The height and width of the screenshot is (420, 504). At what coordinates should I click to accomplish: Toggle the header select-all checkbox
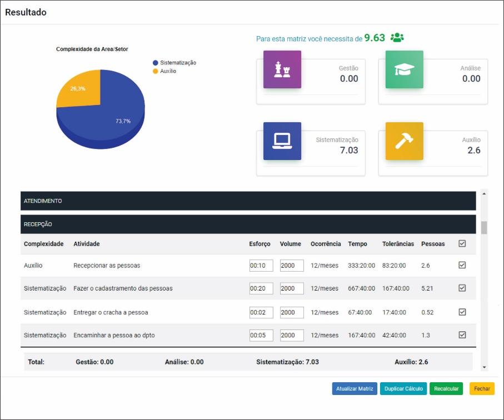462,243
